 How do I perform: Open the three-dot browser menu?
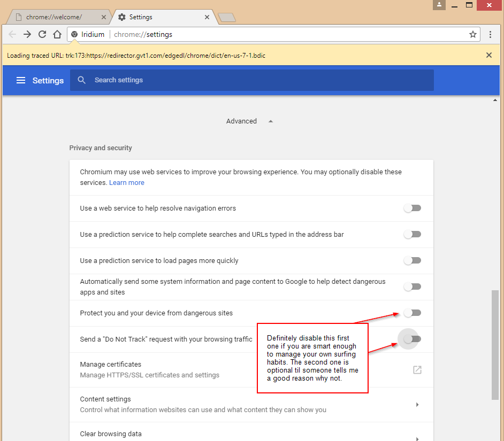tap(490, 34)
